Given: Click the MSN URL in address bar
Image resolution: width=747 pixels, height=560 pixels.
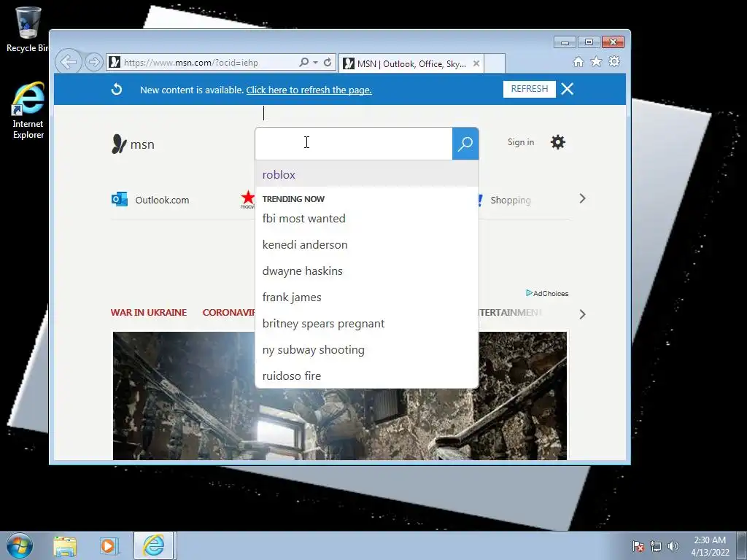Looking at the screenshot, I should tap(190, 63).
